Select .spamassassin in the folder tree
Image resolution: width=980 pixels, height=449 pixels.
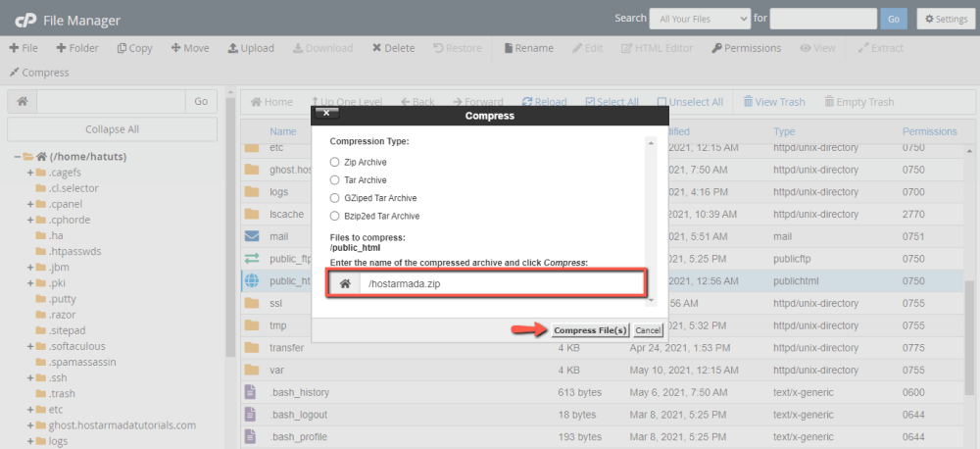pyautogui.click(x=82, y=362)
